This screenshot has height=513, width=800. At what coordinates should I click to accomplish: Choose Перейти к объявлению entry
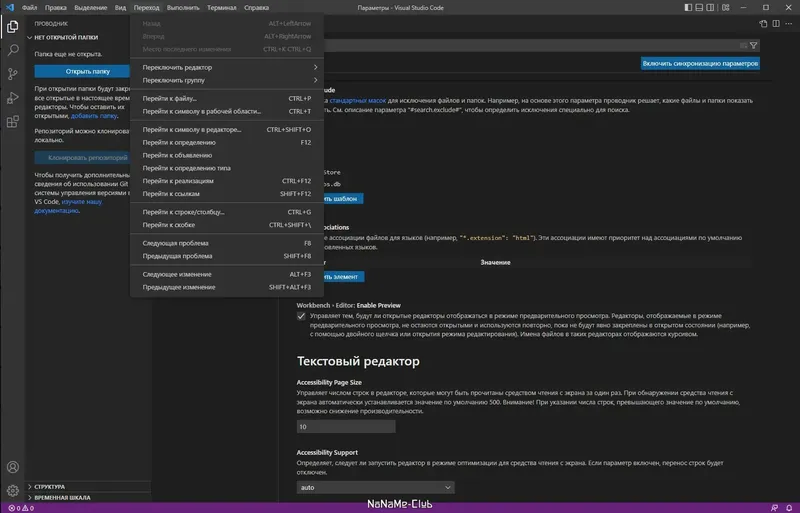point(227,155)
